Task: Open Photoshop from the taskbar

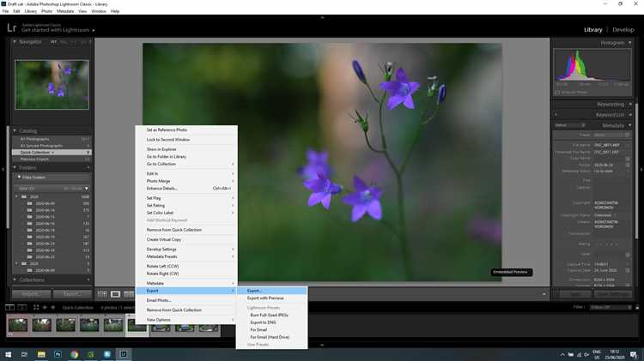Action: (58, 354)
